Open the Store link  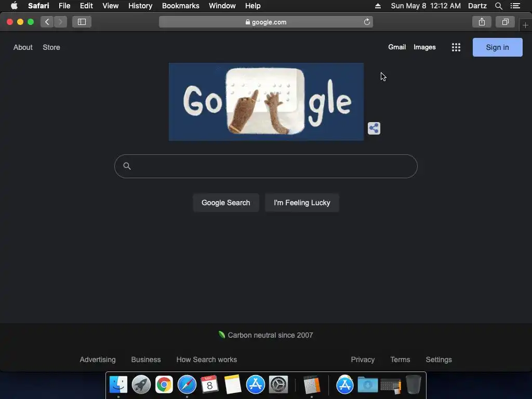pyautogui.click(x=51, y=47)
